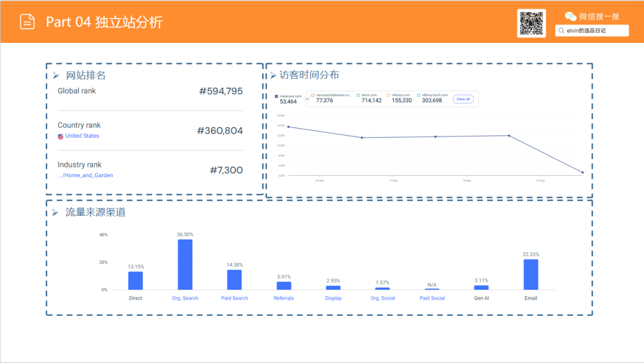Click the Gen AI axis label

pos(481,298)
